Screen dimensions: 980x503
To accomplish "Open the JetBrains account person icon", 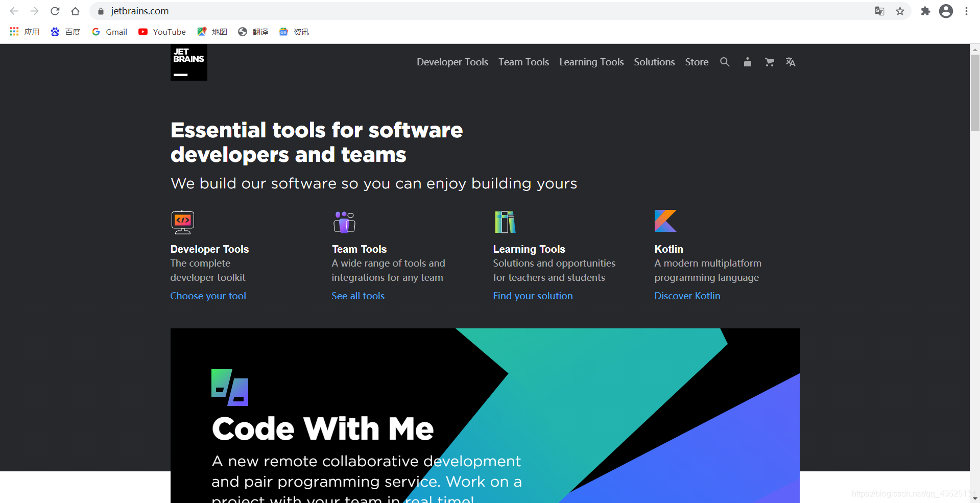I will tap(748, 62).
